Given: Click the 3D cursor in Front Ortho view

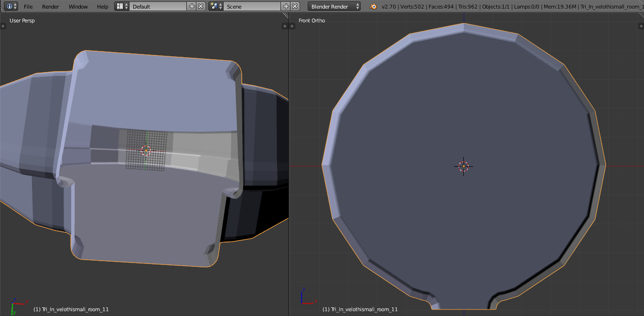Looking at the screenshot, I should coord(463,166).
